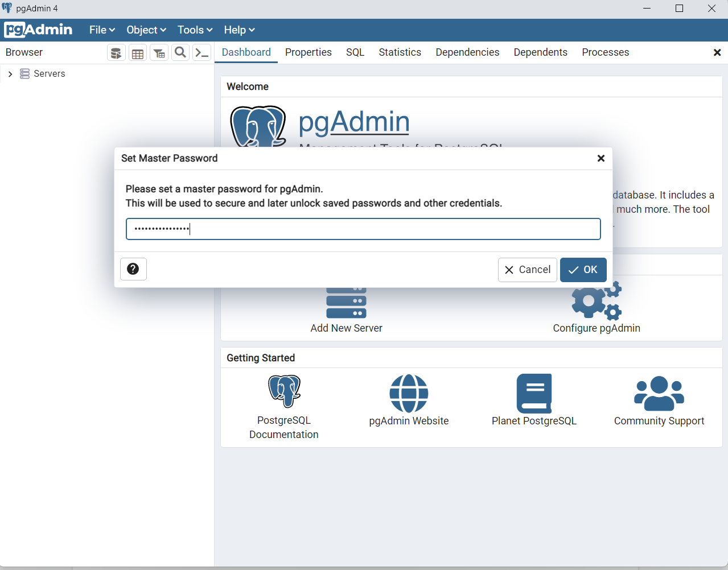
Task: Close the Set Master Password dialog
Action: [x=601, y=158]
